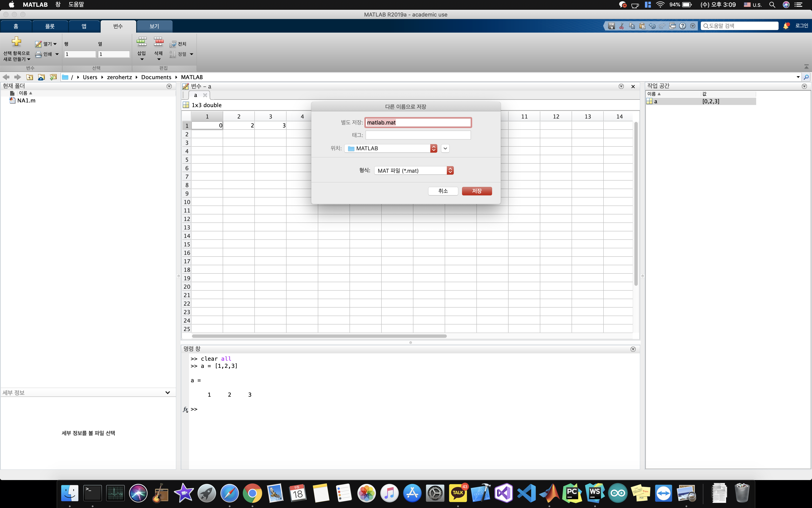Switch to the 앱 ribbon tab
Viewport: 812px width, 508px height.
point(84,26)
